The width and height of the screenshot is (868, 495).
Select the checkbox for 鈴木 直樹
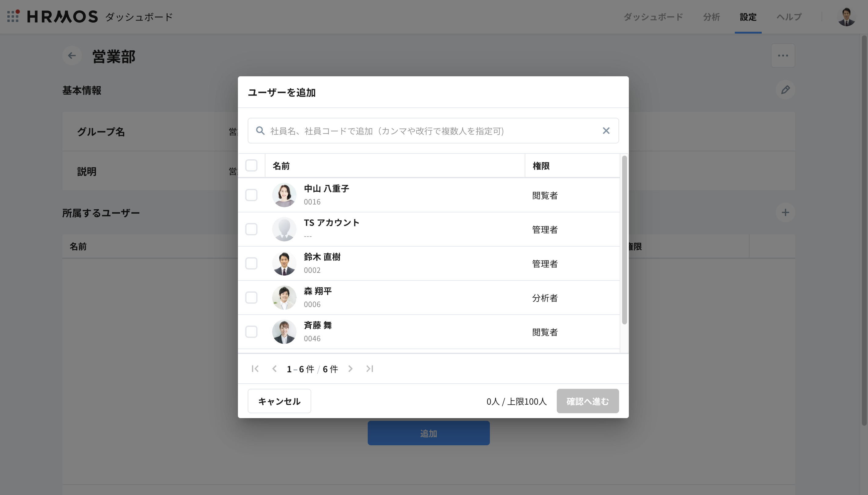tap(251, 263)
